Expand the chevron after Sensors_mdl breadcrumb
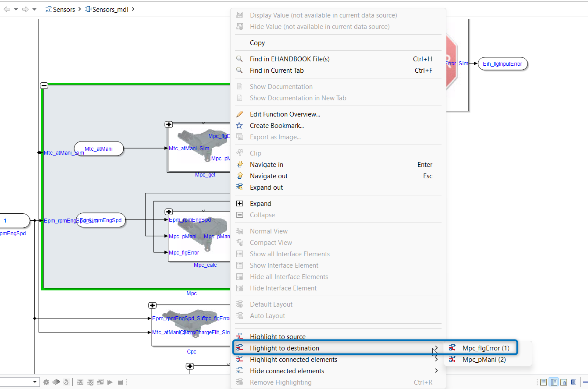The image size is (588, 389). click(x=133, y=9)
